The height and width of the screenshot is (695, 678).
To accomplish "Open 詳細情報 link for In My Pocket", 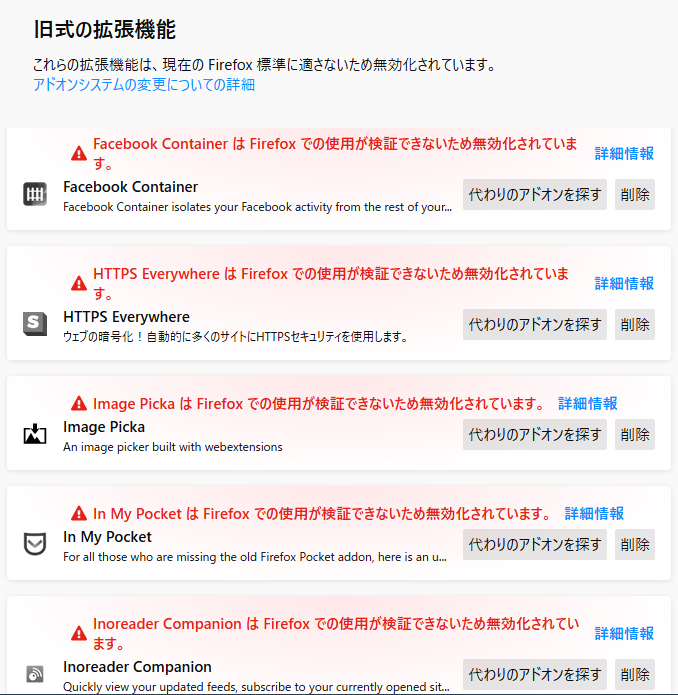I will pos(594,514).
